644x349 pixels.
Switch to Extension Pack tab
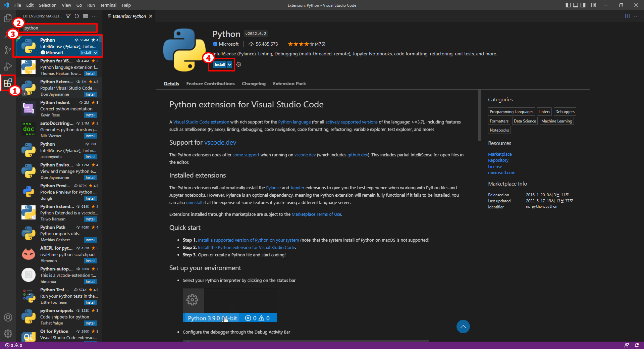[289, 84]
